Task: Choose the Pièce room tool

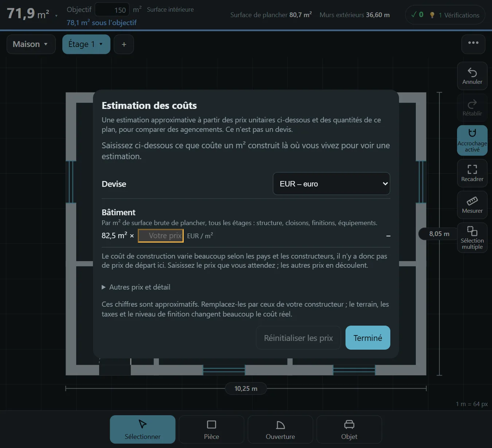Action: coord(211,429)
